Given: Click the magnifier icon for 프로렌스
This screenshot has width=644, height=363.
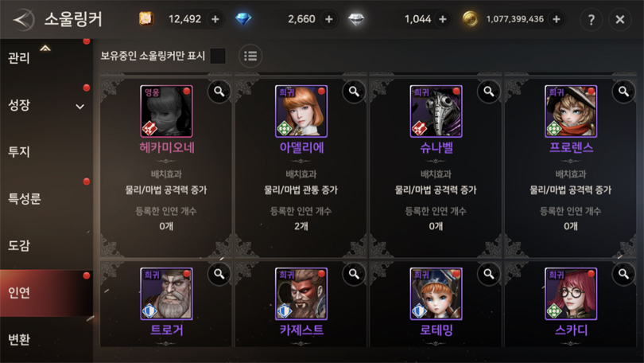Looking at the screenshot, I should click(x=623, y=92).
